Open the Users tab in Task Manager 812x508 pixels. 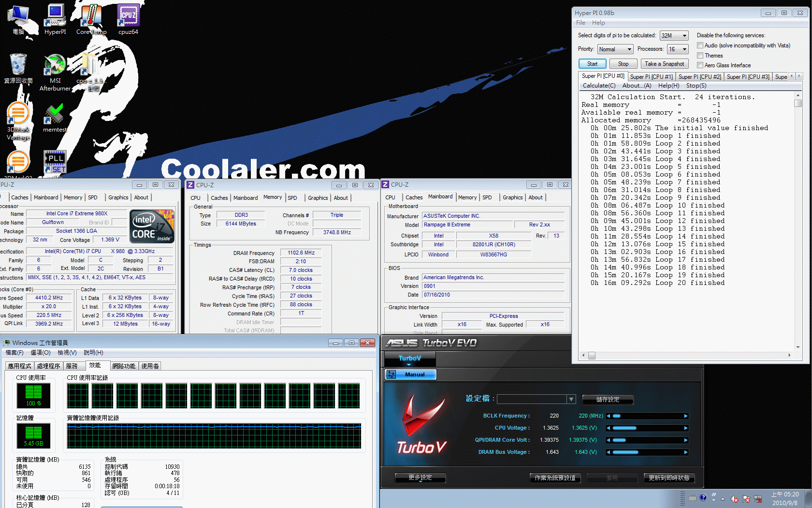[x=150, y=366]
